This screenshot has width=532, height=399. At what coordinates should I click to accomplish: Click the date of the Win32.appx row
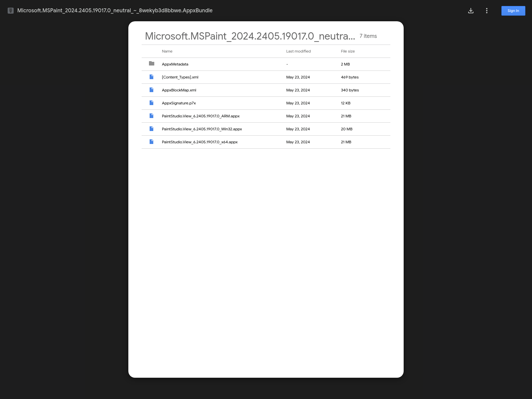tap(298, 129)
